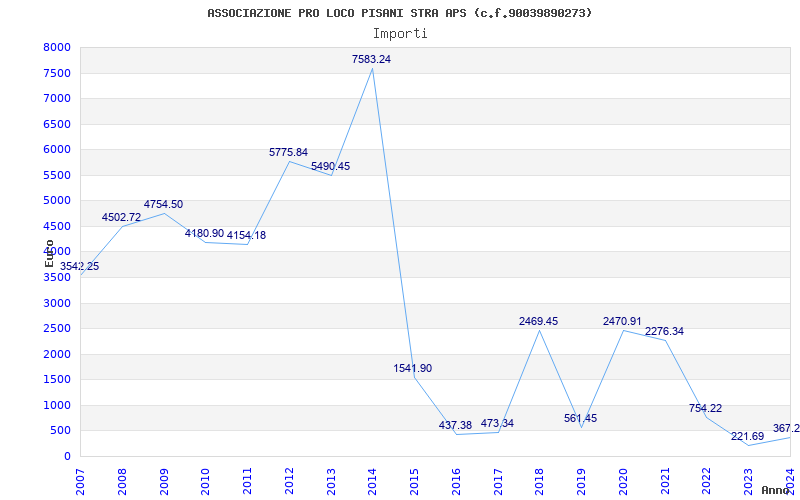Click the Euro y-axis title
The image size is (800, 500).
tap(49, 253)
